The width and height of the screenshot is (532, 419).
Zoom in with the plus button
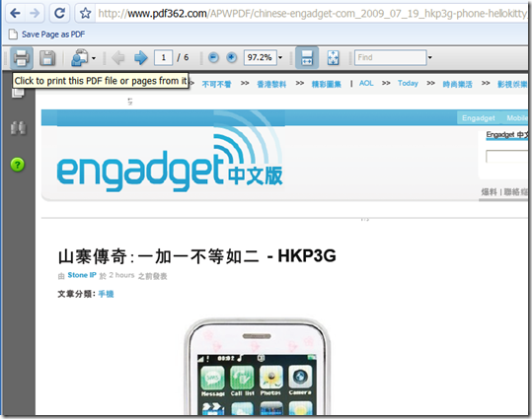tap(231, 57)
